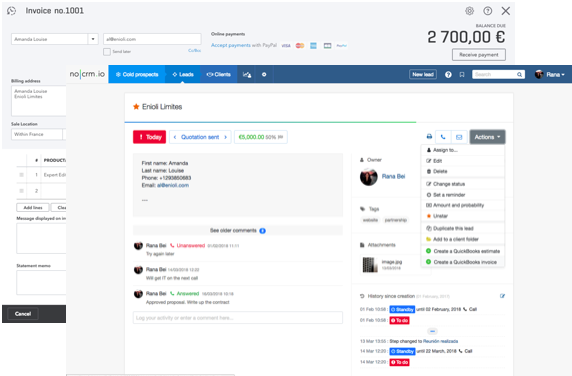Viewport: 572px width, 376px height.
Task: Click the invoice email address field
Action: (152, 39)
